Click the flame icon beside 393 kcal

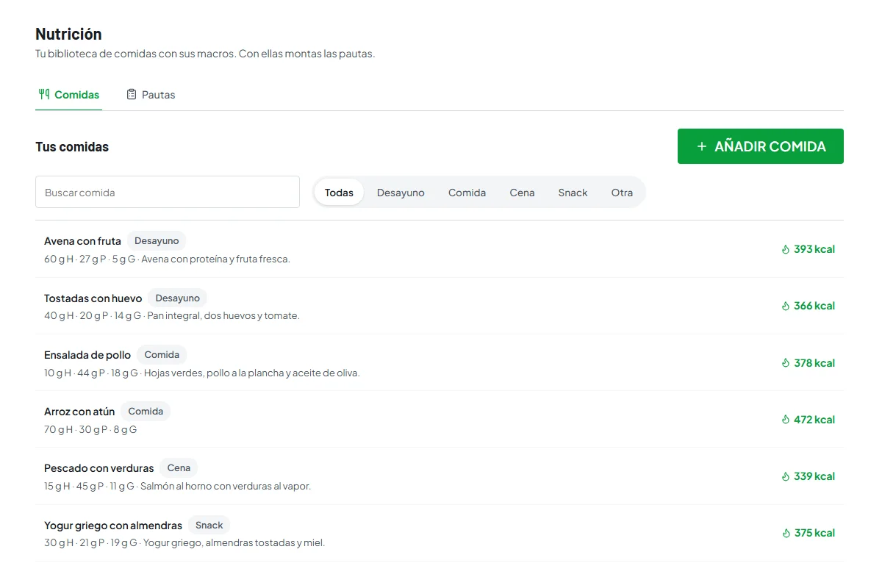click(785, 249)
